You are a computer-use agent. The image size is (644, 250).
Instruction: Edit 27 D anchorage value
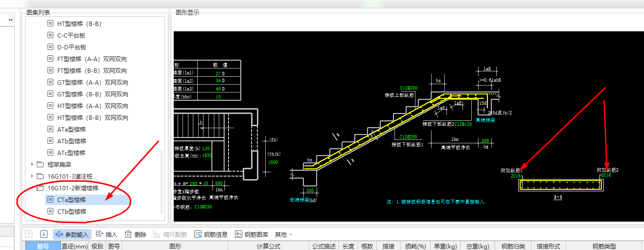pyautogui.click(x=218, y=73)
